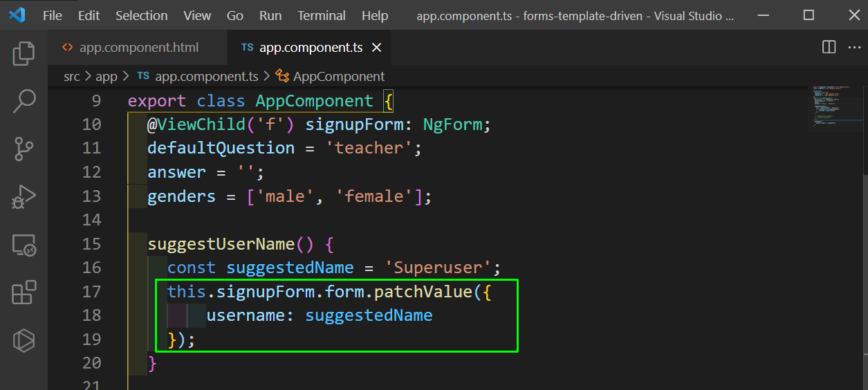Click the 'export' keyword on line 9

click(157, 101)
